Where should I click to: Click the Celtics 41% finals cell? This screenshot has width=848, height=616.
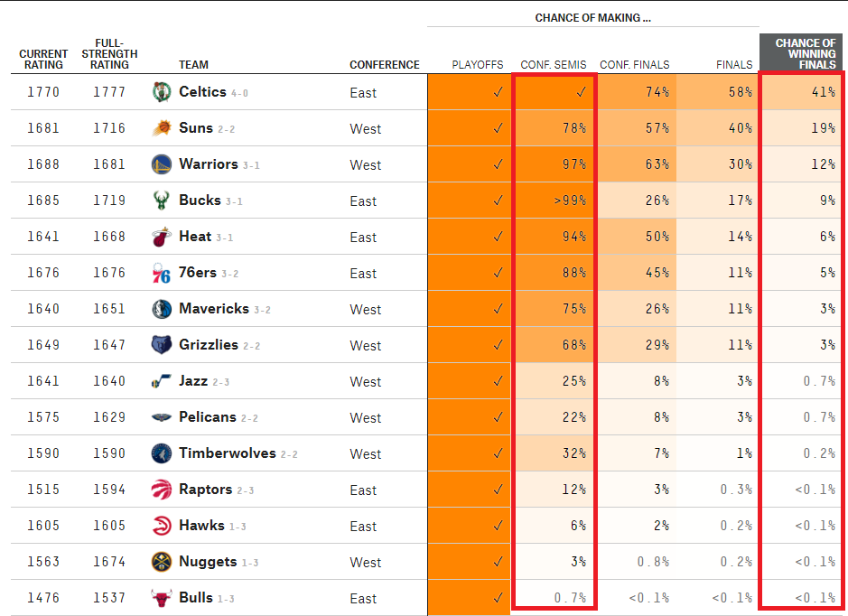coord(801,92)
